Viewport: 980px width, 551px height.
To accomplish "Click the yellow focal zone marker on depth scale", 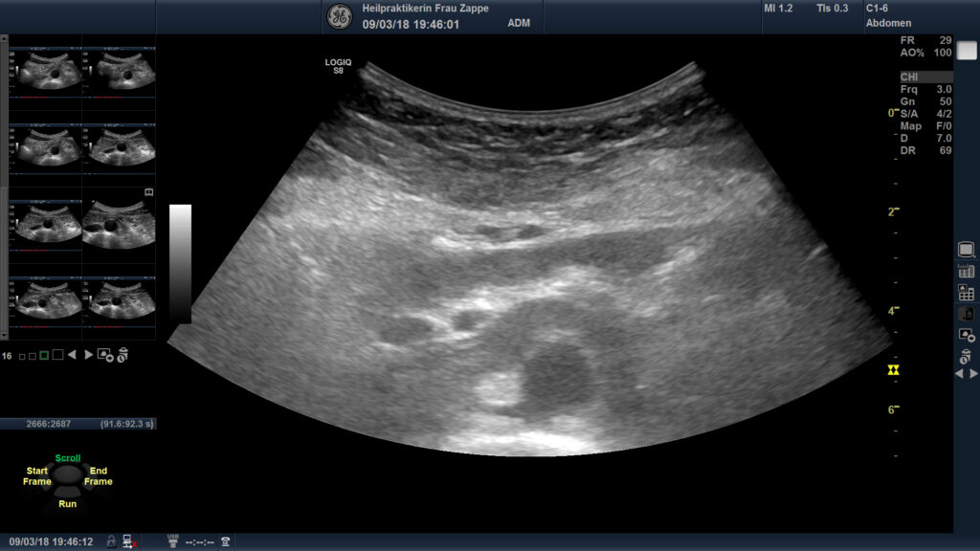I will [x=895, y=369].
